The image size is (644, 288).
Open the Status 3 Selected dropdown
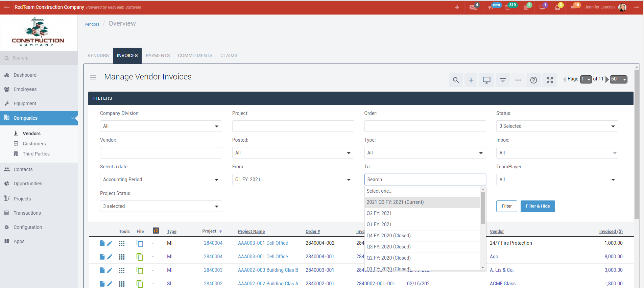point(557,126)
